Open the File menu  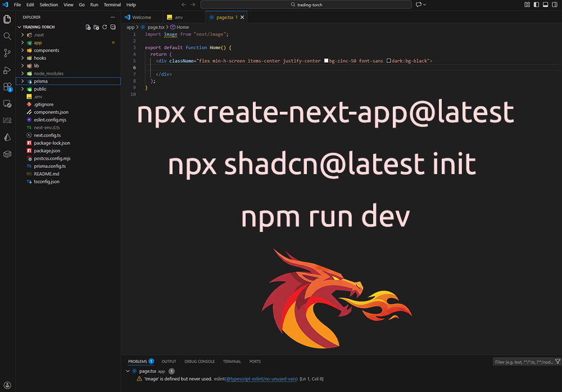click(x=17, y=4)
